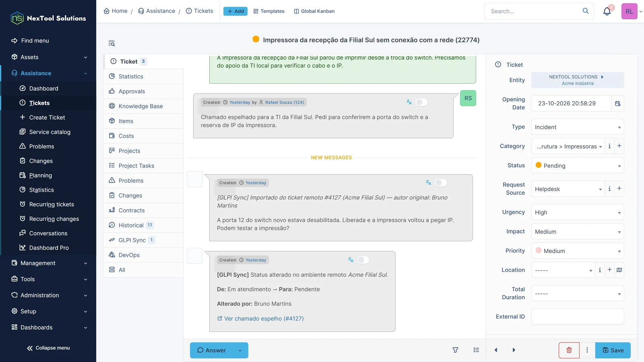Viewport: 644px width, 362px height.
Task: Expand the Management sidebar section
Action: tap(48, 263)
